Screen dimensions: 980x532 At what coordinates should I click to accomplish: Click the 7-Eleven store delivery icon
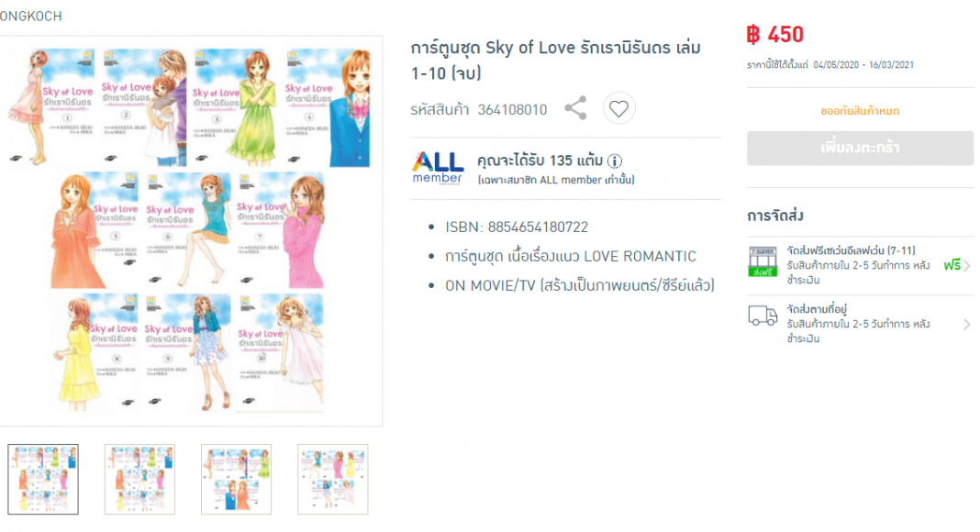(x=763, y=261)
